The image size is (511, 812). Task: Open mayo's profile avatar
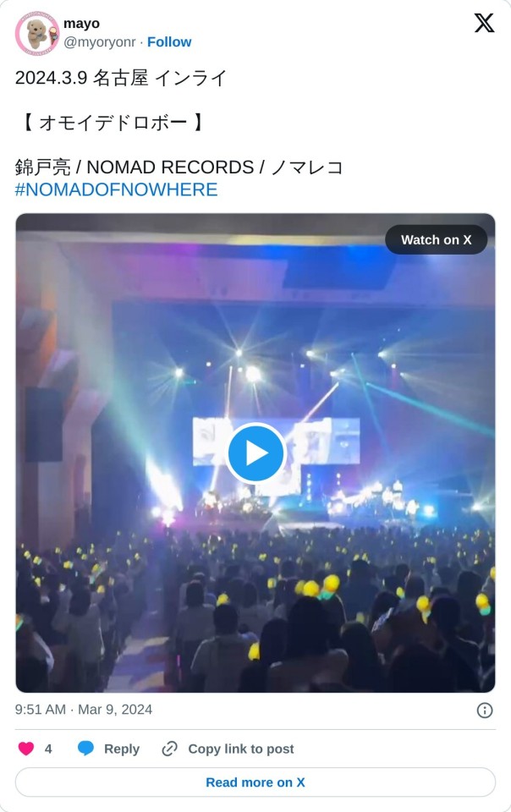pyautogui.click(x=36, y=33)
